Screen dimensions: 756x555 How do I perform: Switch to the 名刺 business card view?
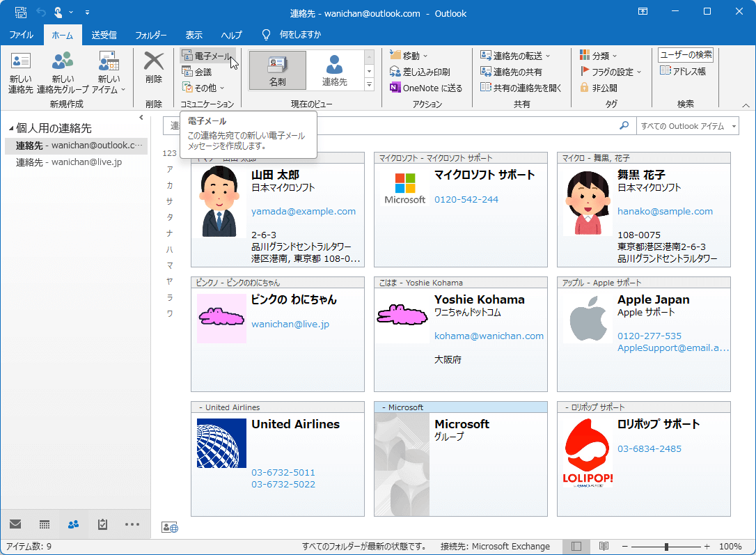click(x=277, y=70)
